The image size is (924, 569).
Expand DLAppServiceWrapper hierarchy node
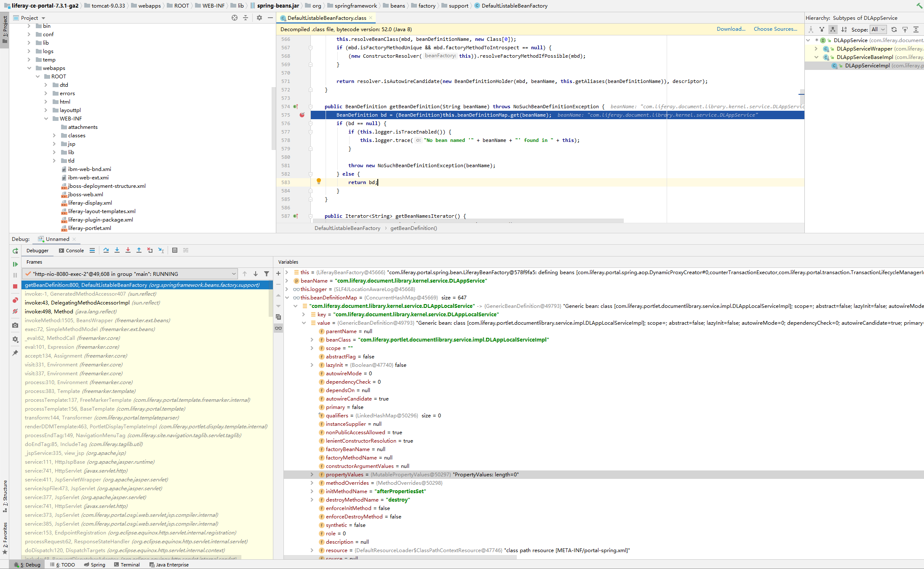pos(816,49)
